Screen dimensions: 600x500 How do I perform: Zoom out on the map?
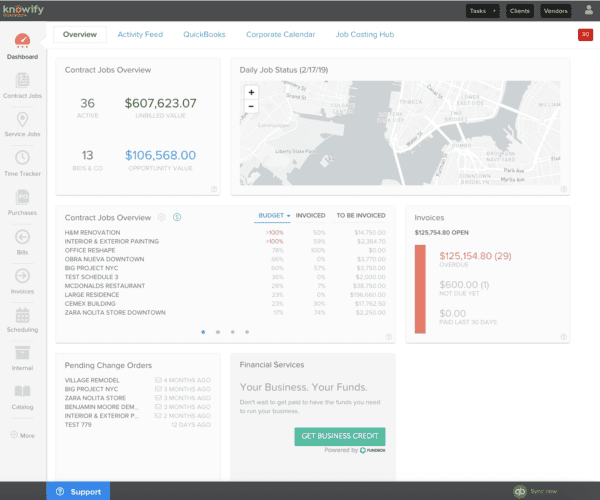coord(251,106)
